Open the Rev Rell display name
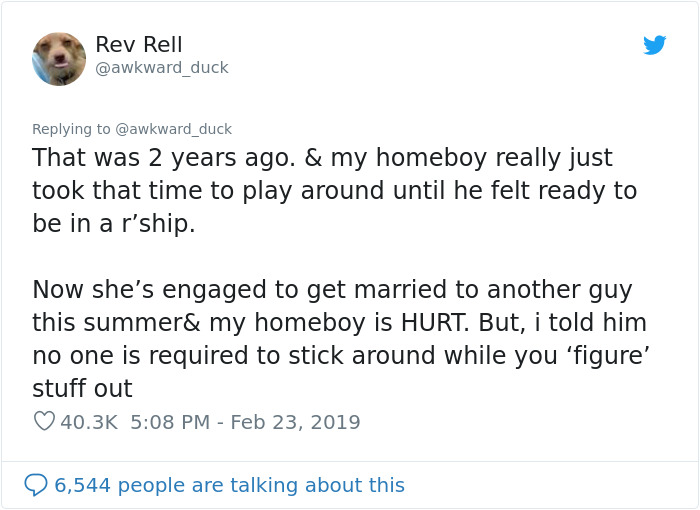 click(x=139, y=44)
